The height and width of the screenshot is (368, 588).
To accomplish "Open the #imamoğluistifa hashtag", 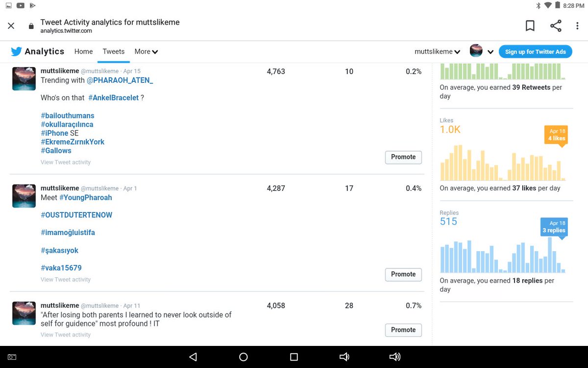I will click(68, 233).
